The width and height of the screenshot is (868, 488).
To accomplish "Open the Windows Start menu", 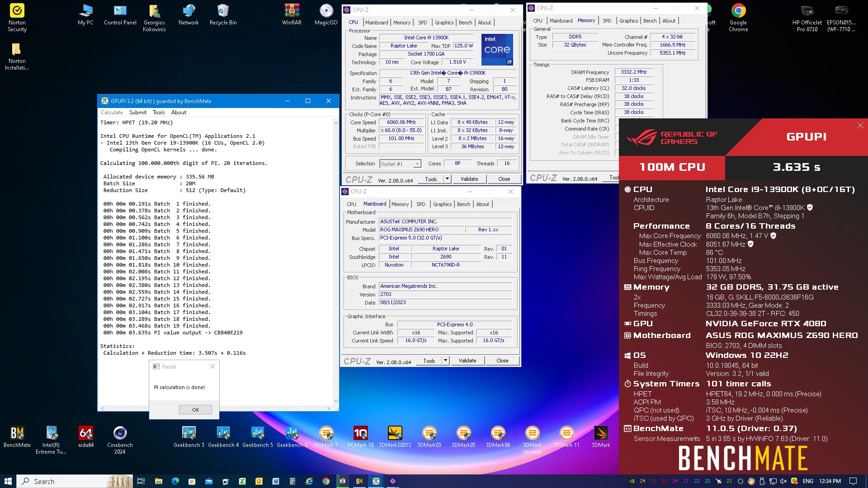I will (x=8, y=481).
